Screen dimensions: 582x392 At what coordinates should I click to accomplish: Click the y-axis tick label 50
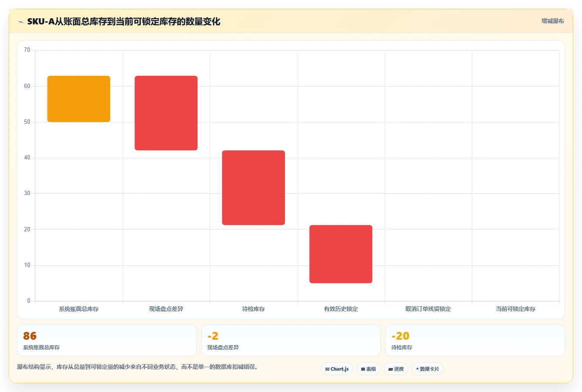point(27,122)
